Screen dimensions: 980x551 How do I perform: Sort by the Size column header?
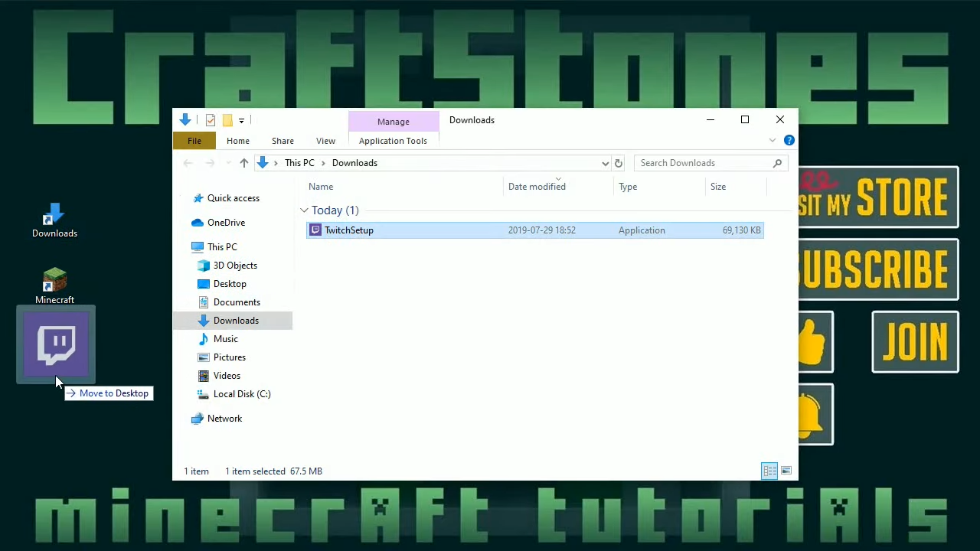pos(736,187)
